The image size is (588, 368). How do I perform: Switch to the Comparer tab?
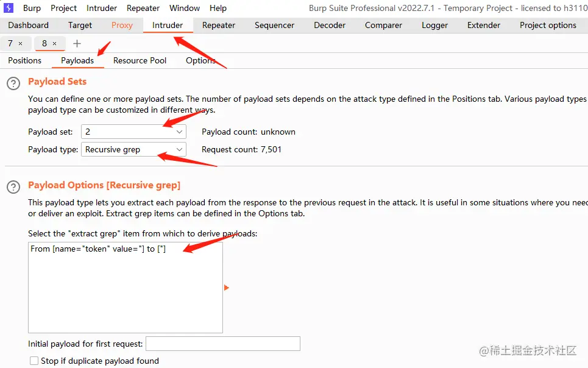384,25
